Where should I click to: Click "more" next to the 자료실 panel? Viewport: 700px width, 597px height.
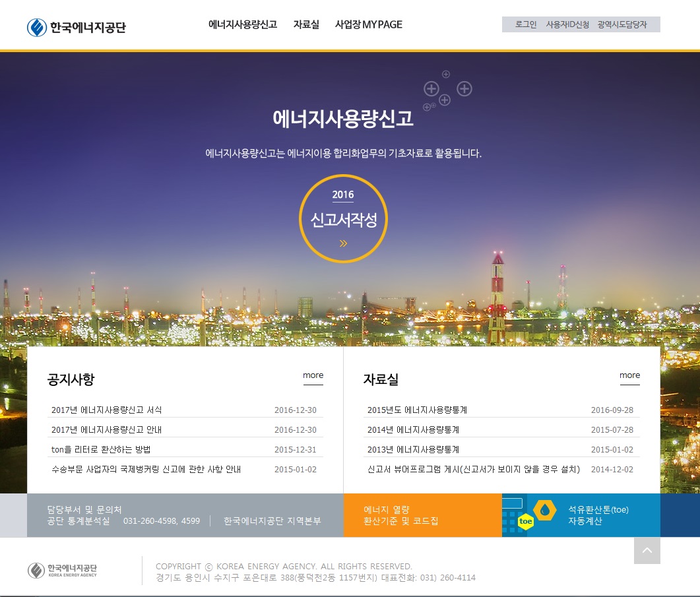[629, 375]
